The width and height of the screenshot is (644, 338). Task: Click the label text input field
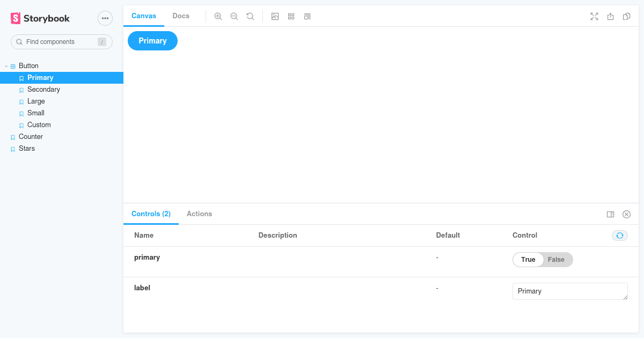point(570,291)
